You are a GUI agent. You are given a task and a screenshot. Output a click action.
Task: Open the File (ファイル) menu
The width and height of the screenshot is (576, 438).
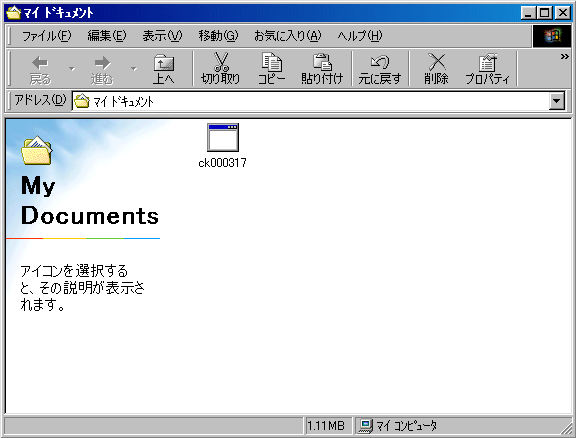click(47, 36)
